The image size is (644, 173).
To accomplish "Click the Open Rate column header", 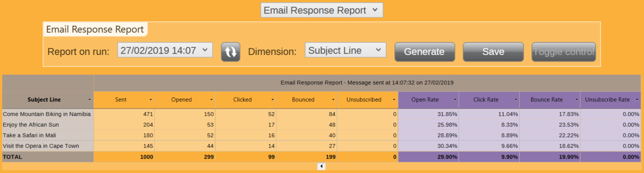I will [x=428, y=100].
